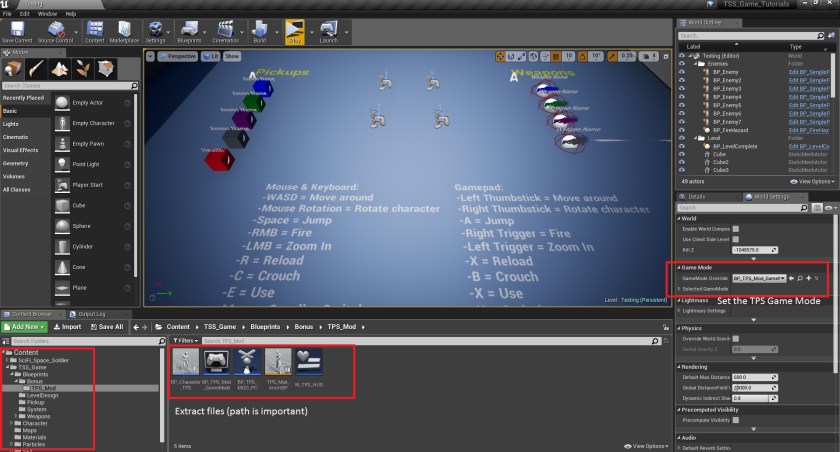Toggle the Precompute Visibility checkbox
The image size is (840, 452).
735,422
